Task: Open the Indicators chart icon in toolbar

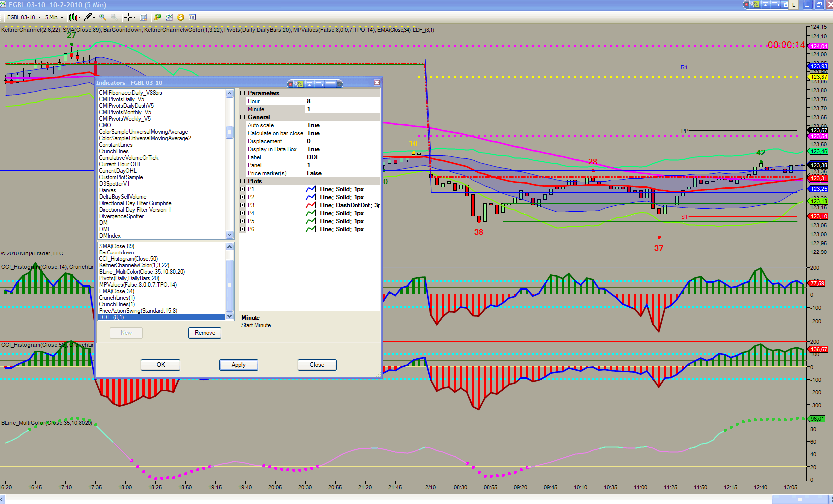Action: tap(169, 17)
